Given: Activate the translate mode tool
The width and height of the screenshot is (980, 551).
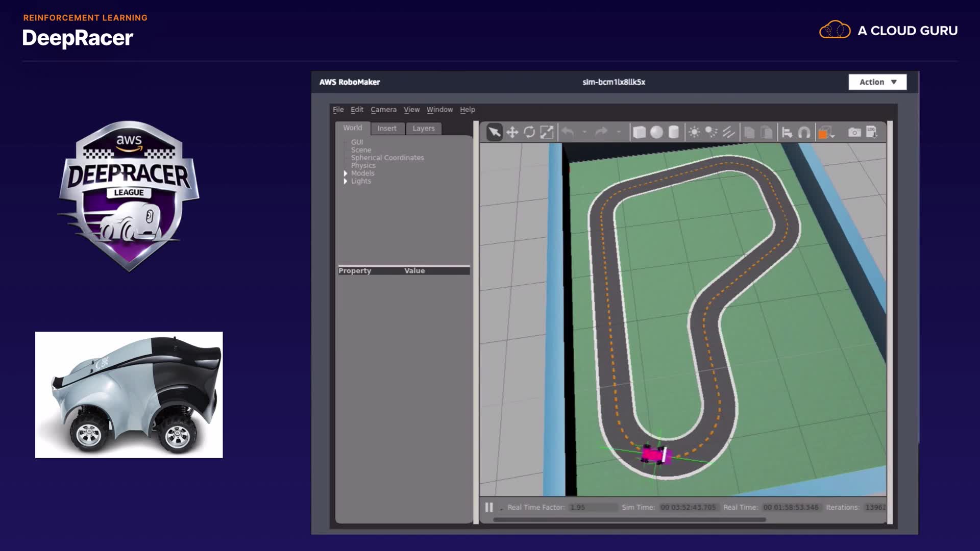Looking at the screenshot, I should 512,133.
